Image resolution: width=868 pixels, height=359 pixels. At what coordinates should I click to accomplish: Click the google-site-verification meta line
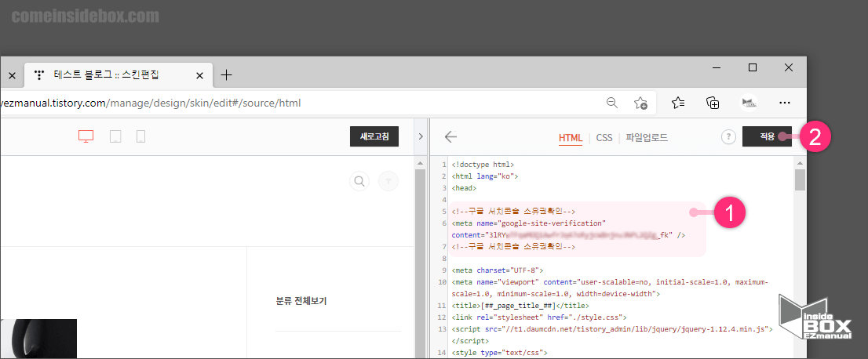[x=529, y=223]
